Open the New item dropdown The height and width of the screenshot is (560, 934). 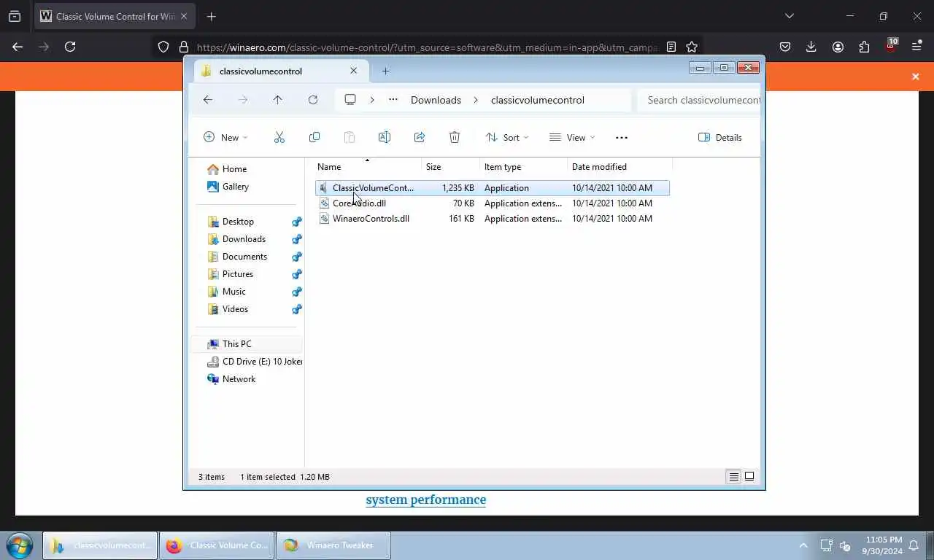pyautogui.click(x=225, y=137)
